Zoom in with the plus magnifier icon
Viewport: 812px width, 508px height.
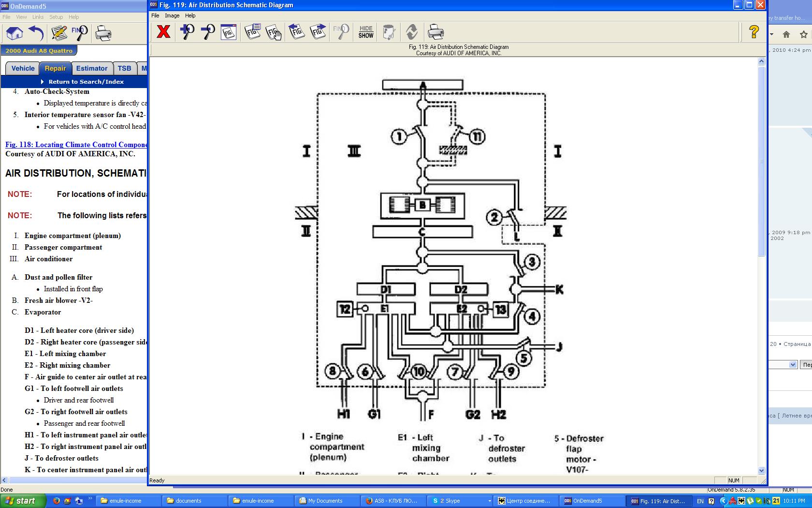[x=187, y=32]
